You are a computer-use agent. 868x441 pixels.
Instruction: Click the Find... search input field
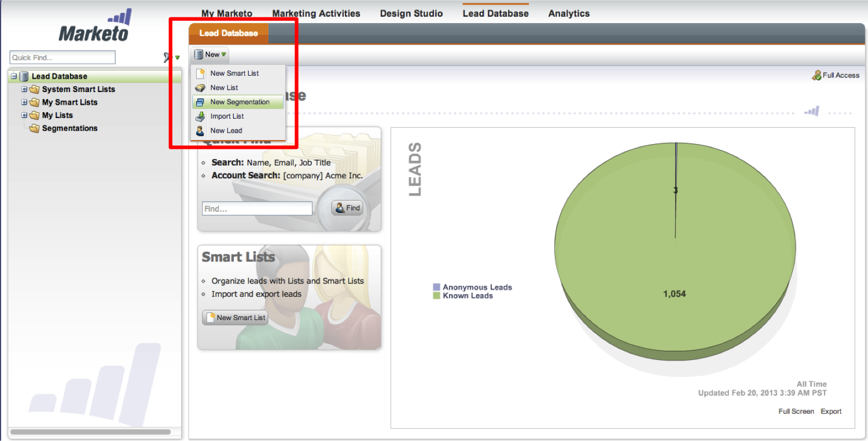click(x=257, y=208)
